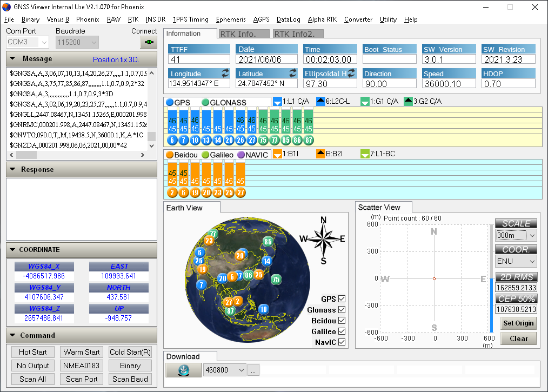Uncheck the NavIC checkbox in Earth View
This screenshot has height=392, width=548.
click(x=342, y=342)
